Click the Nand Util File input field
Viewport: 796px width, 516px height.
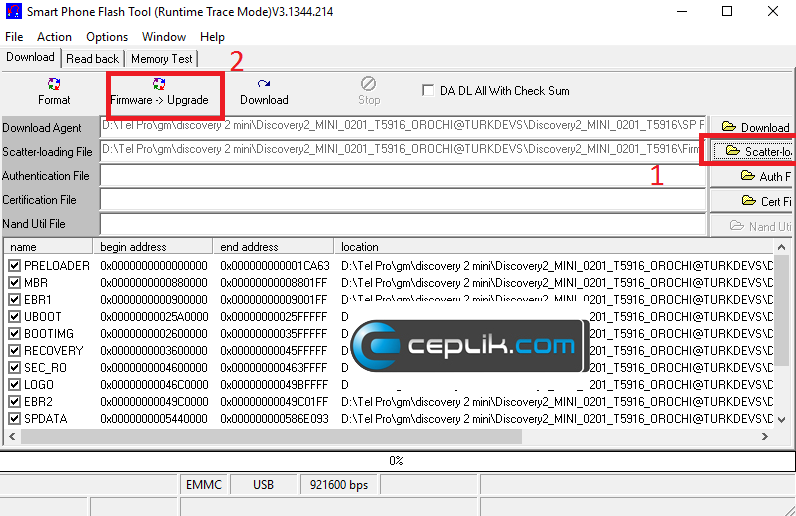(403, 224)
